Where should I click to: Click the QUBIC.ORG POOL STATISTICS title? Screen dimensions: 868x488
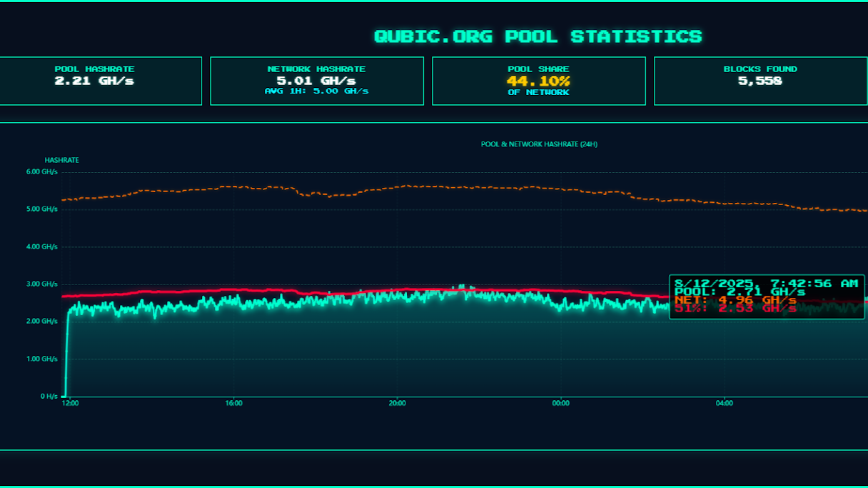(x=538, y=36)
